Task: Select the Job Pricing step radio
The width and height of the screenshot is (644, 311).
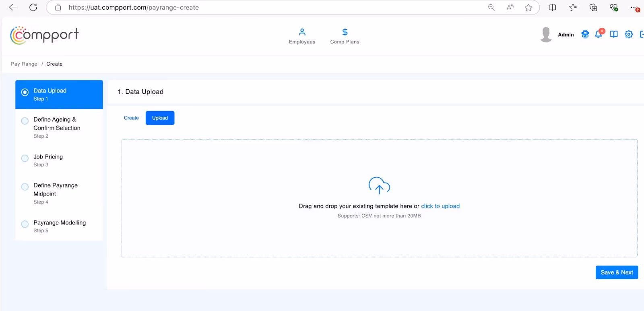Action: (25, 158)
